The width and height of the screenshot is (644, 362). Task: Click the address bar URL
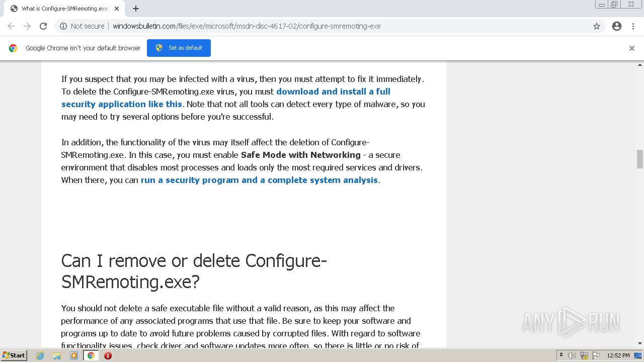(247, 26)
